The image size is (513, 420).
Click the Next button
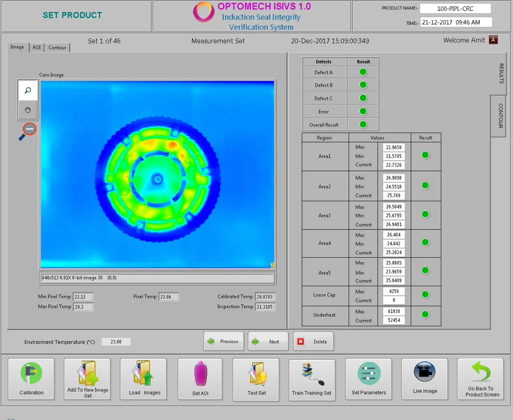pyautogui.click(x=268, y=341)
